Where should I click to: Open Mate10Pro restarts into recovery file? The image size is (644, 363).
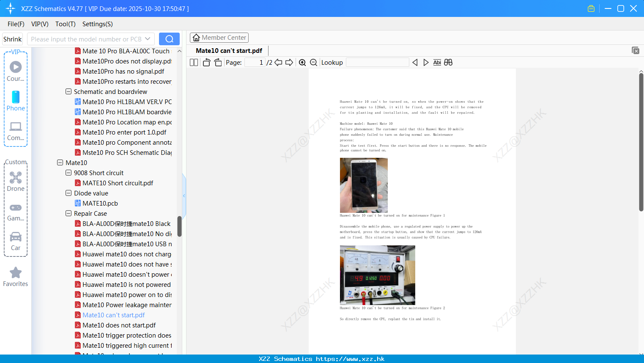(x=123, y=81)
